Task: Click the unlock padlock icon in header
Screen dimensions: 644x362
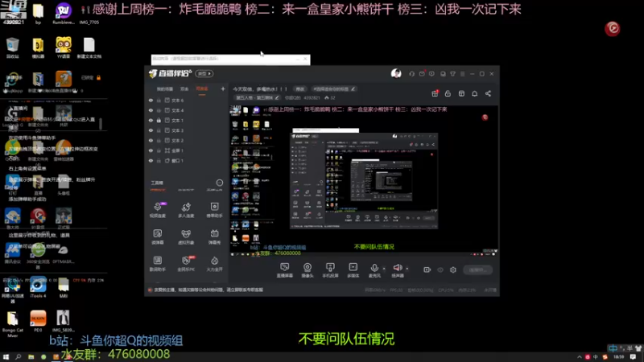Action: tap(448, 93)
